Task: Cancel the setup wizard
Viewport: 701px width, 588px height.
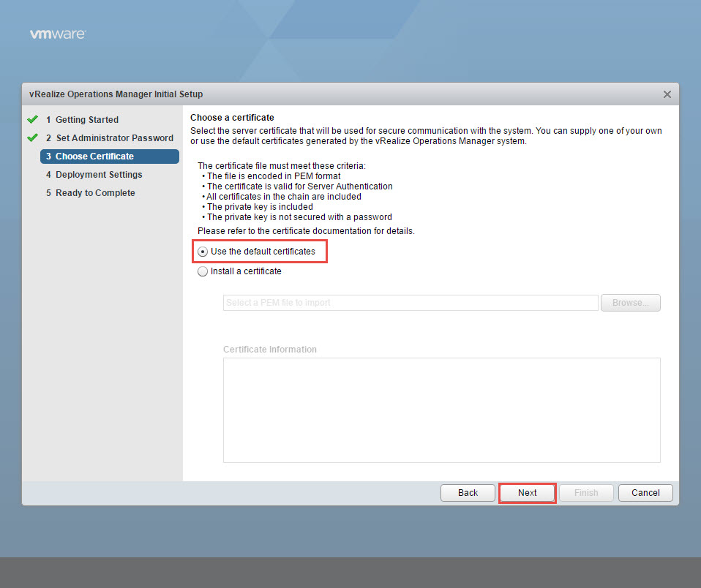Action: click(x=645, y=493)
